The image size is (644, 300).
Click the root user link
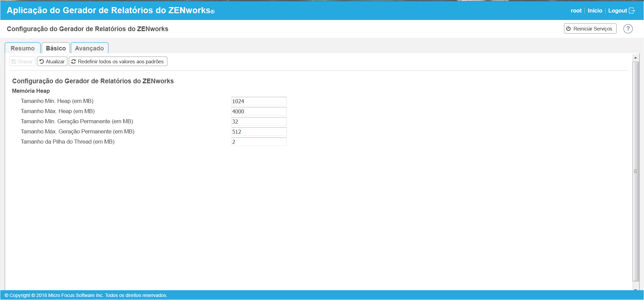tap(576, 11)
